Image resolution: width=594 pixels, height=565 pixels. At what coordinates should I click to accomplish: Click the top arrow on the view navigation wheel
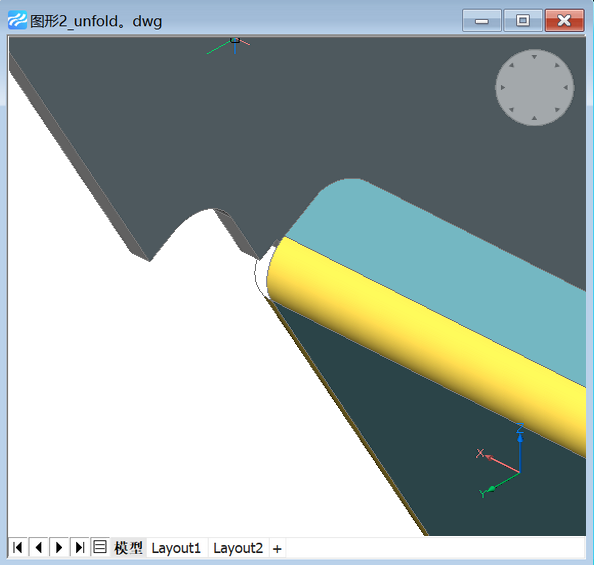point(534,57)
